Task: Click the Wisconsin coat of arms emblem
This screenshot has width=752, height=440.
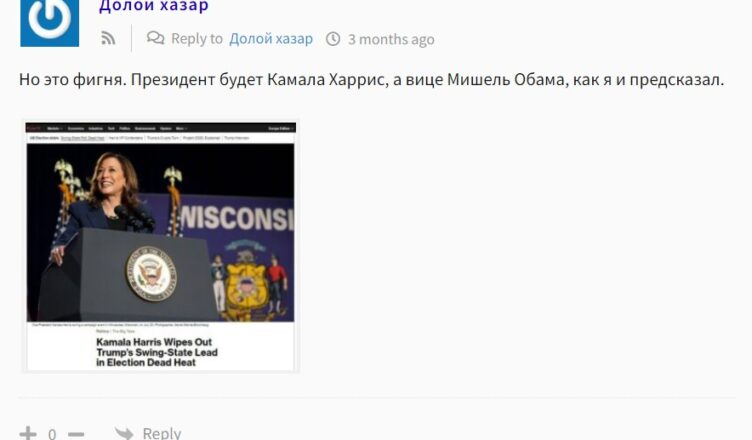Action: pos(249,283)
